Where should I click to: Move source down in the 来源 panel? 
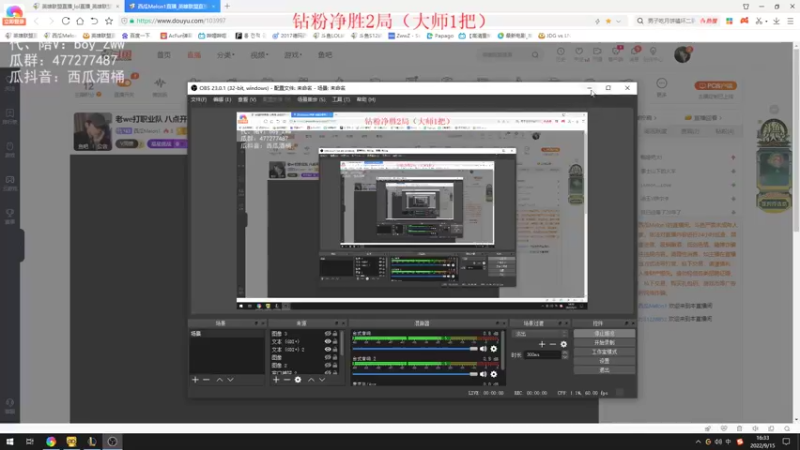coord(322,380)
